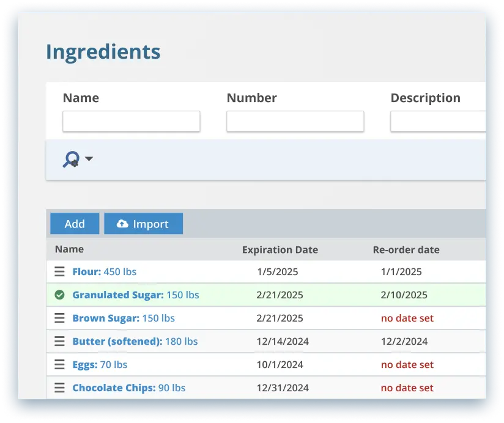Select Granulated Sugar re-order date 2/10/2025
This screenshot has width=504, height=423.
[x=404, y=295]
